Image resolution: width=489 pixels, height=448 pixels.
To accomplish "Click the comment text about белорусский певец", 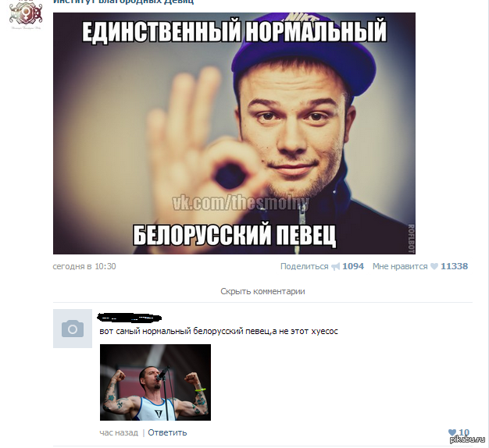I will tap(219, 331).
